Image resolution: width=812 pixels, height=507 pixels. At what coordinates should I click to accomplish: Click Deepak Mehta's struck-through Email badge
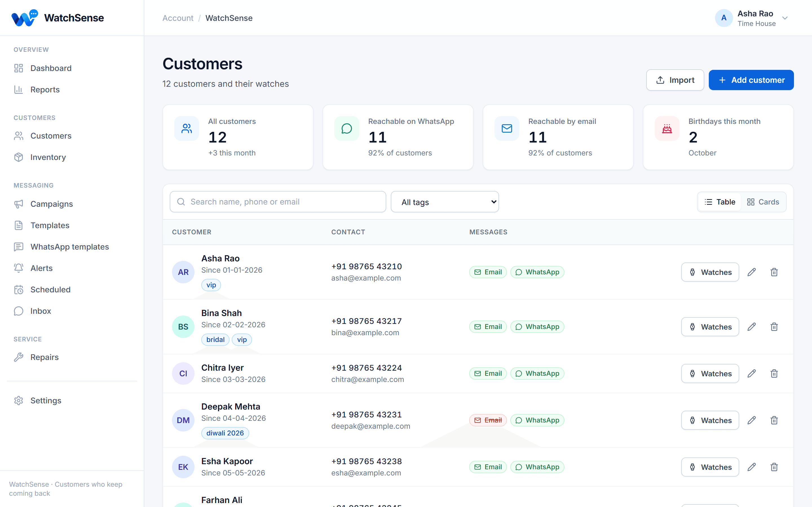tap(488, 420)
